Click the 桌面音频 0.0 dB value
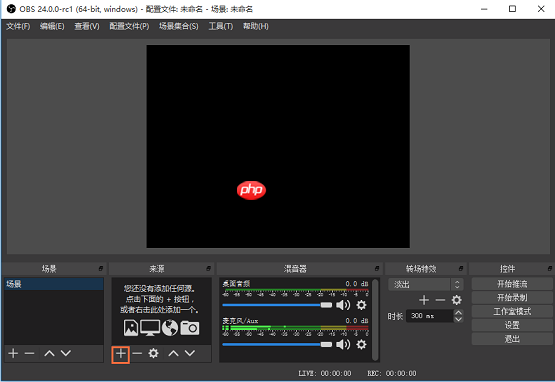 tap(357, 284)
